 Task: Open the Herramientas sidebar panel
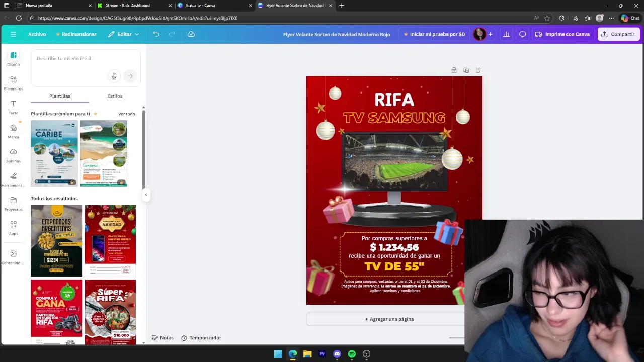pyautogui.click(x=13, y=179)
